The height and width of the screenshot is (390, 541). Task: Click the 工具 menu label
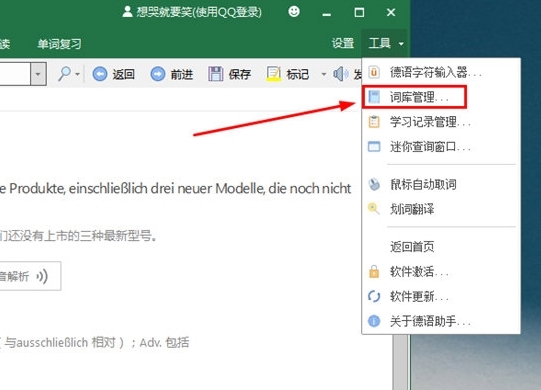(380, 43)
